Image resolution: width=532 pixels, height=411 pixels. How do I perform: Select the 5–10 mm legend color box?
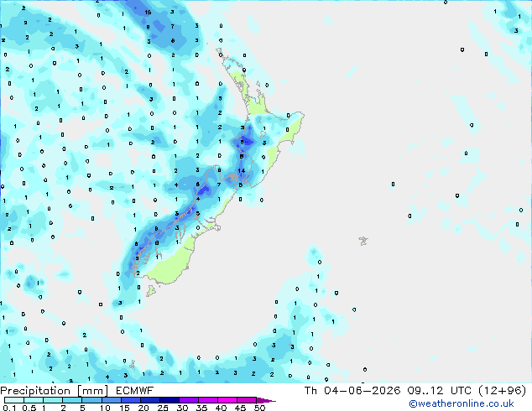tap(92, 400)
